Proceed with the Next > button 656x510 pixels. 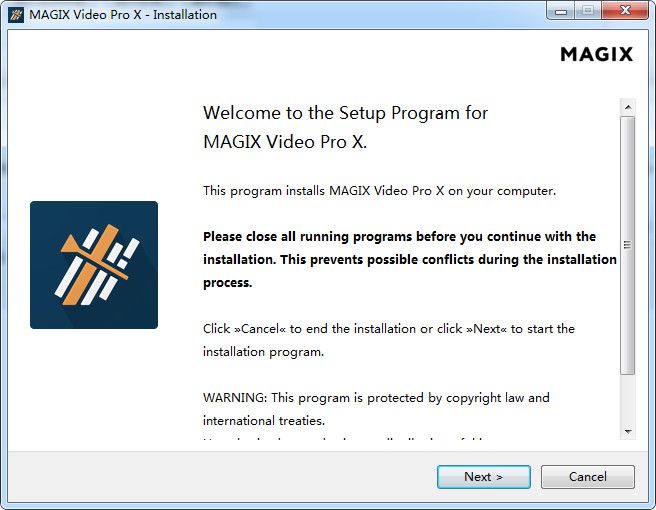[x=484, y=477]
